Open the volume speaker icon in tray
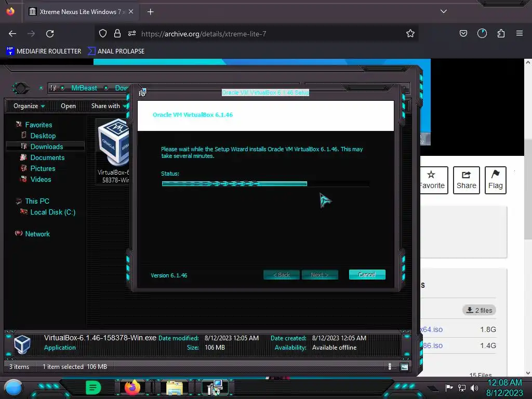The image size is (532, 399). tap(474, 388)
